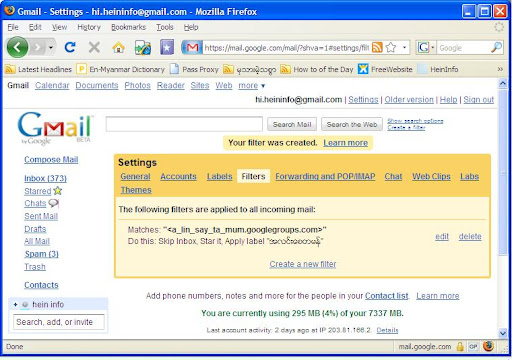
Task: Delete the googlegroups filter
Action: coord(470,236)
